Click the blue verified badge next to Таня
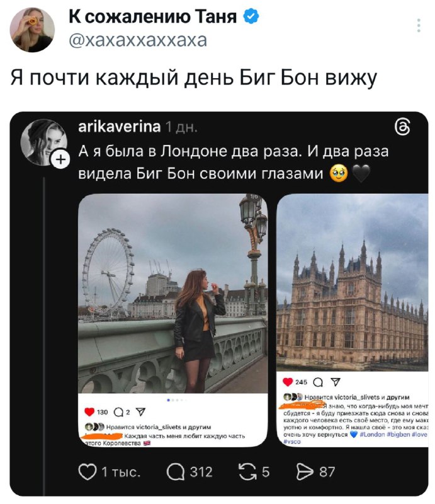The height and width of the screenshot is (504, 435). point(251,18)
